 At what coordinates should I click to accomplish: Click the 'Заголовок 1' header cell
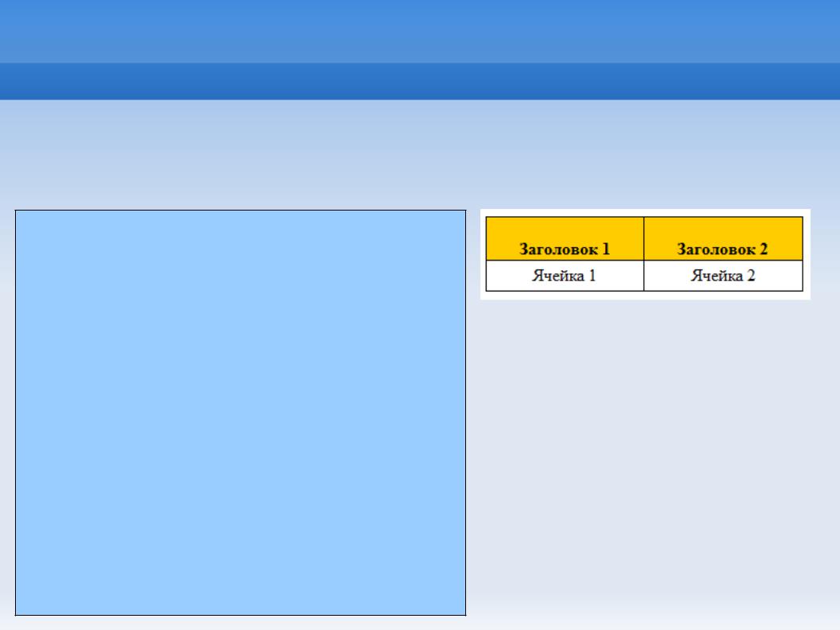pyautogui.click(x=564, y=238)
